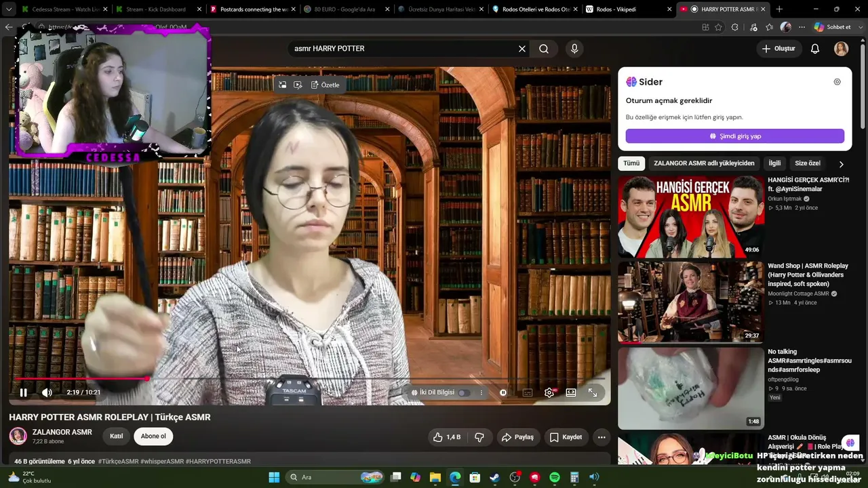Image resolution: width=868 pixels, height=488 pixels.
Task: Click the picture-in-picture overlay icon
Action: click(282, 85)
